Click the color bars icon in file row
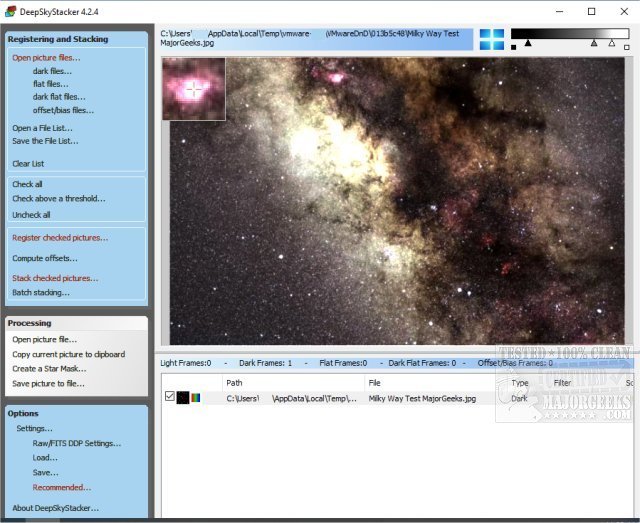This screenshot has width=640, height=523. (x=196, y=398)
